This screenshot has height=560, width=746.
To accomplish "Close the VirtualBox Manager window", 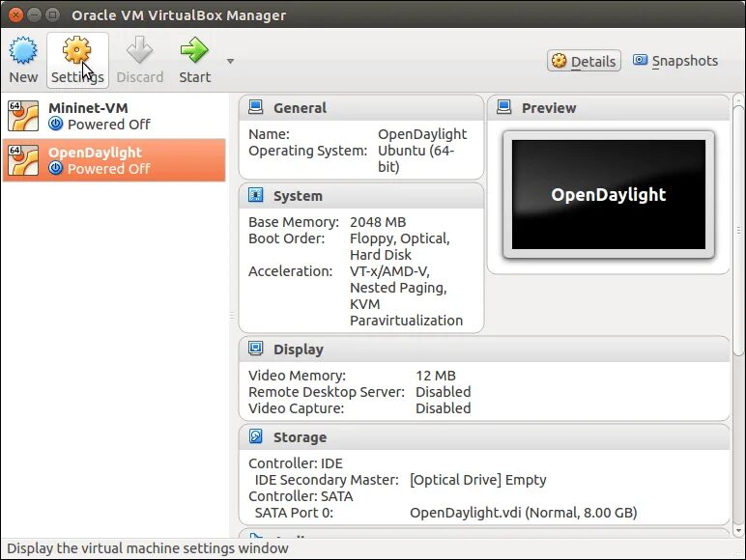I will (15, 14).
